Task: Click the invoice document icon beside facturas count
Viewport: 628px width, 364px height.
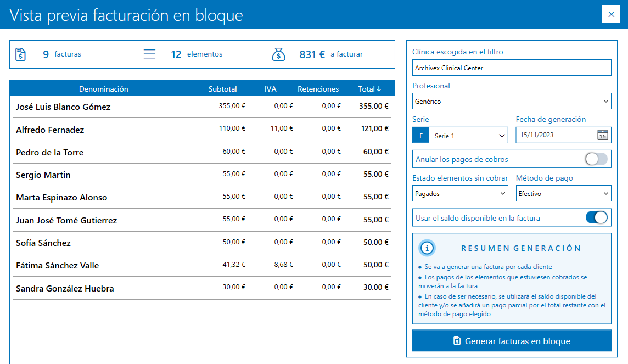Action: click(x=20, y=53)
